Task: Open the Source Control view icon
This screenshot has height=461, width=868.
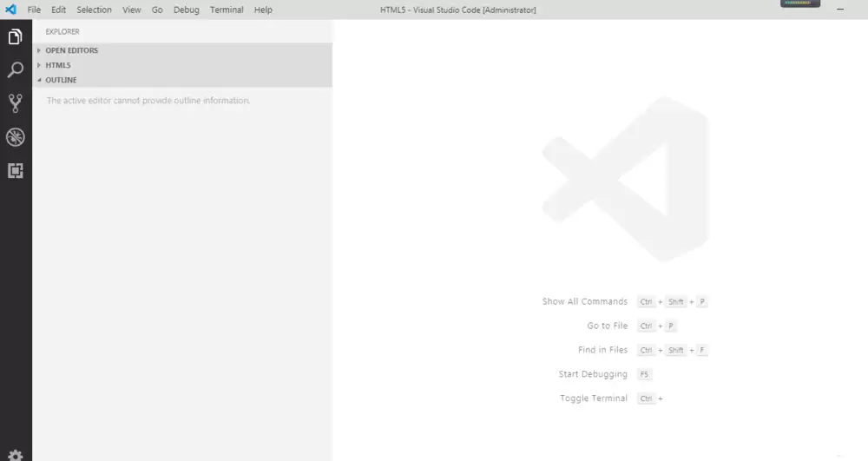Action: (x=15, y=104)
